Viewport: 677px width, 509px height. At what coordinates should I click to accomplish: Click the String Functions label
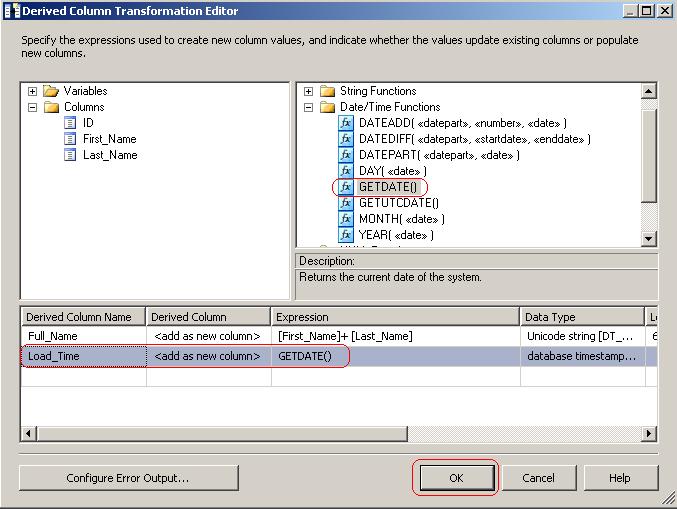[x=378, y=91]
